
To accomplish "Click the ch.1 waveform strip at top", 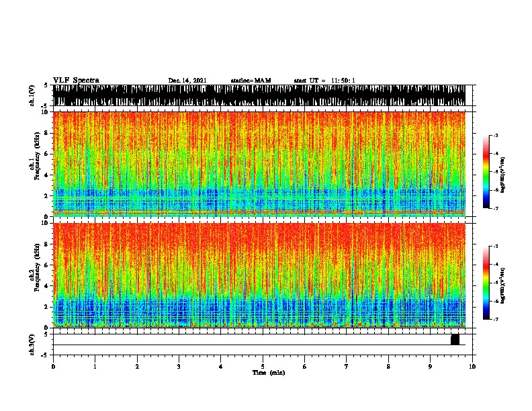I will click(259, 95).
